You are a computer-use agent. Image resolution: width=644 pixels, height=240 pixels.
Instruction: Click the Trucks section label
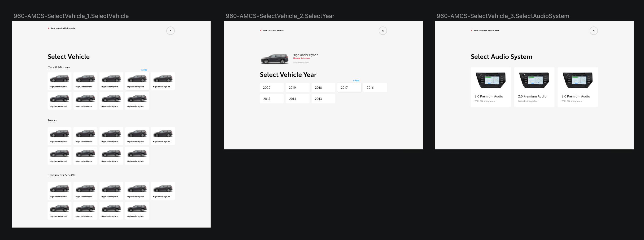click(52, 120)
